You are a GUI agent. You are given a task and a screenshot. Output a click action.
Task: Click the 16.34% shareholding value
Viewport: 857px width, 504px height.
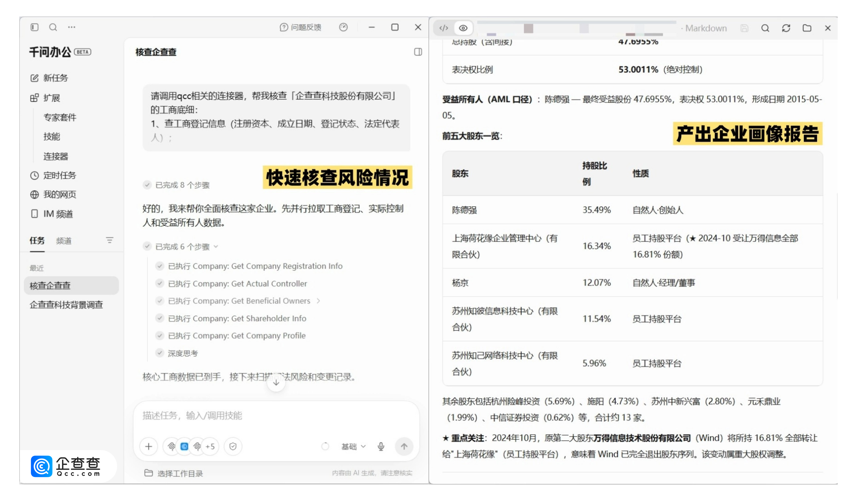point(597,246)
